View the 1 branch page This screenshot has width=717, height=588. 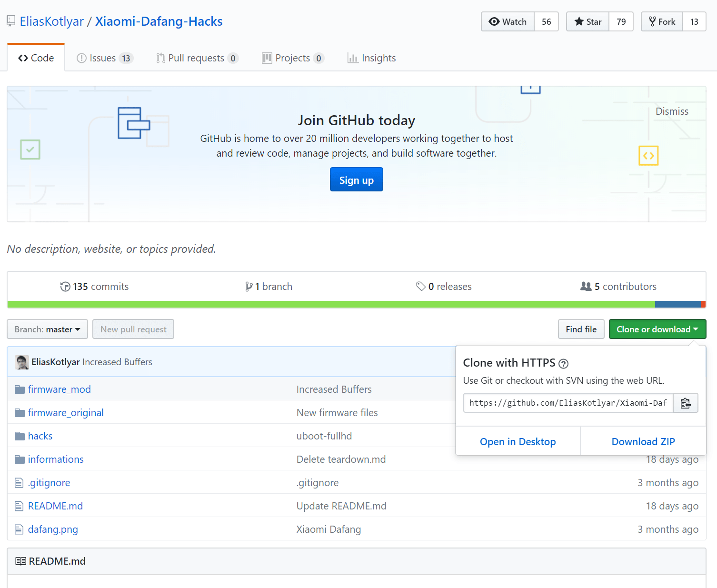coord(269,287)
